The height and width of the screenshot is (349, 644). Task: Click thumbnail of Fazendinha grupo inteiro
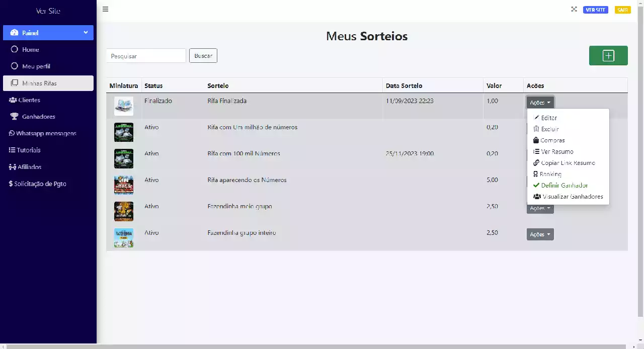click(124, 238)
